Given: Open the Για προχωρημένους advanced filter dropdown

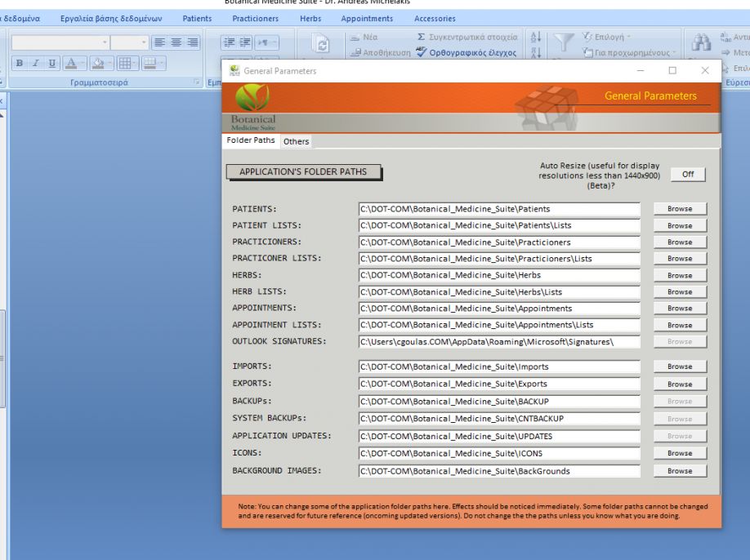Looking at the screenshot, I should tap(629, 52).
